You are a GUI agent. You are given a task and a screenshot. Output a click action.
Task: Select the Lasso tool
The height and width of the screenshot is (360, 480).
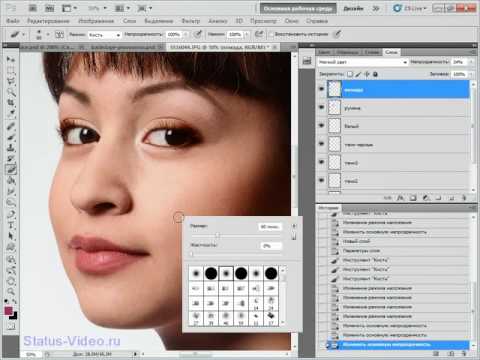(11, 81)
